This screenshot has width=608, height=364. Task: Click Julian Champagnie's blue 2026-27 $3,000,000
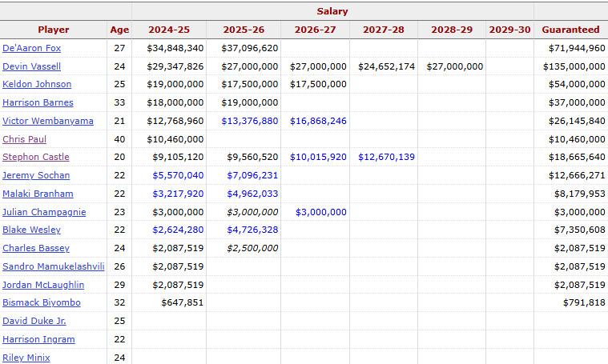coord(320,212)
